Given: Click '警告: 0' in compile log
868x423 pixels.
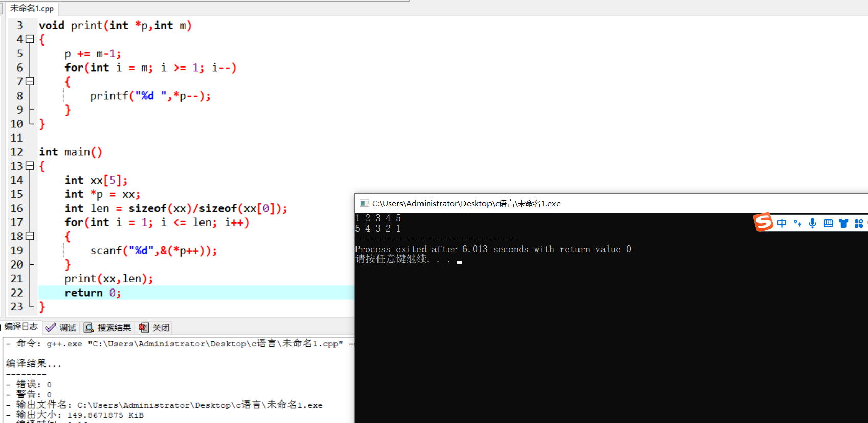Looking at the screenshot, I should pyautogui.click(x=29, y=394).
